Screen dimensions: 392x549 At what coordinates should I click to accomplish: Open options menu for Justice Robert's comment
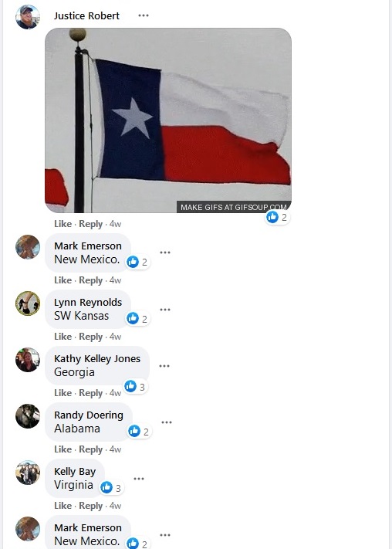pos(144,15)
